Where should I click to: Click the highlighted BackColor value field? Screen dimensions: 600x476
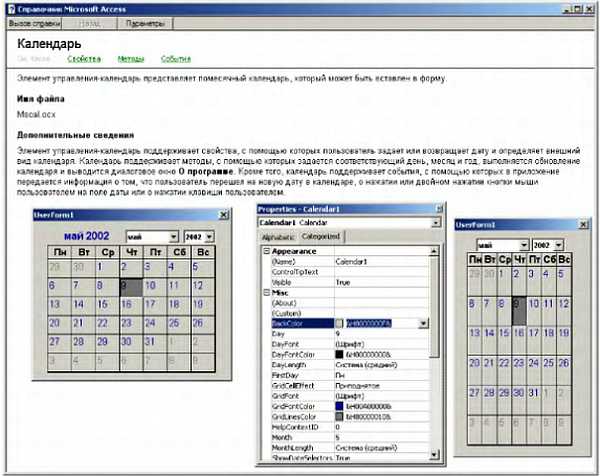(369, 323)
